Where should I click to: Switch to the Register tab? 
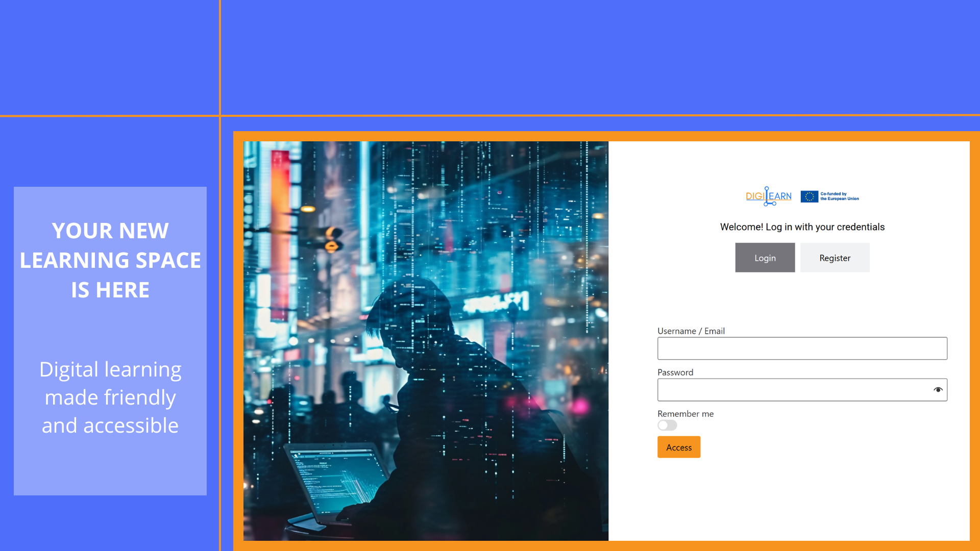pos(835,258)
